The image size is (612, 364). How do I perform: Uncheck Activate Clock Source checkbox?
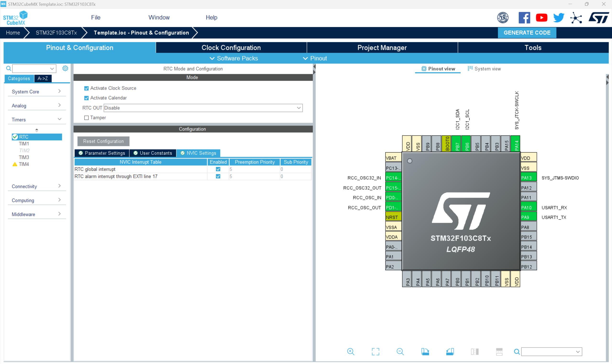(x=86, y=88)
